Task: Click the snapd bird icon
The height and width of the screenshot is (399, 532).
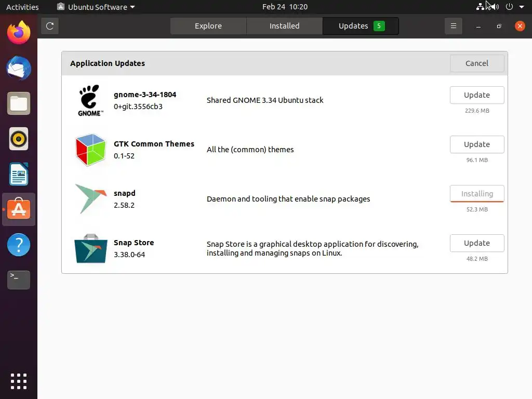Action: point(90,199)
